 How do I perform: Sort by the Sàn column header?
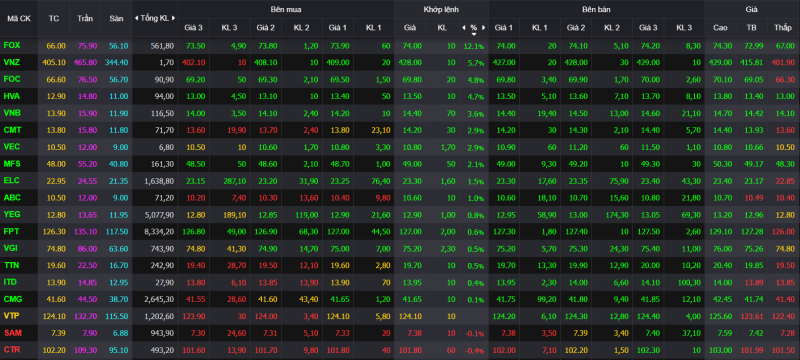(116, 18)
